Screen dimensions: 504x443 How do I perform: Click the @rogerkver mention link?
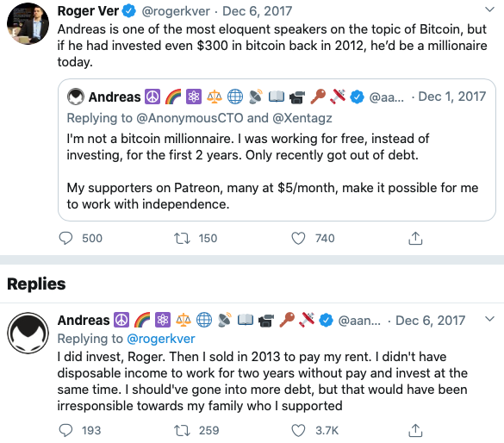pyautogui.click(x=161, y=339)
